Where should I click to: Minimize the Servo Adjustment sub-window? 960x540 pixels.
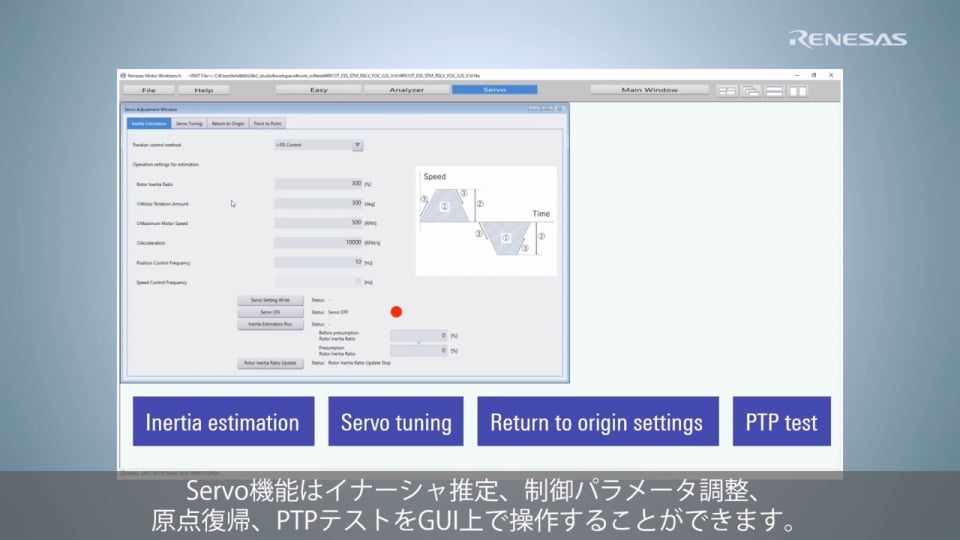(x=534, y=109)
